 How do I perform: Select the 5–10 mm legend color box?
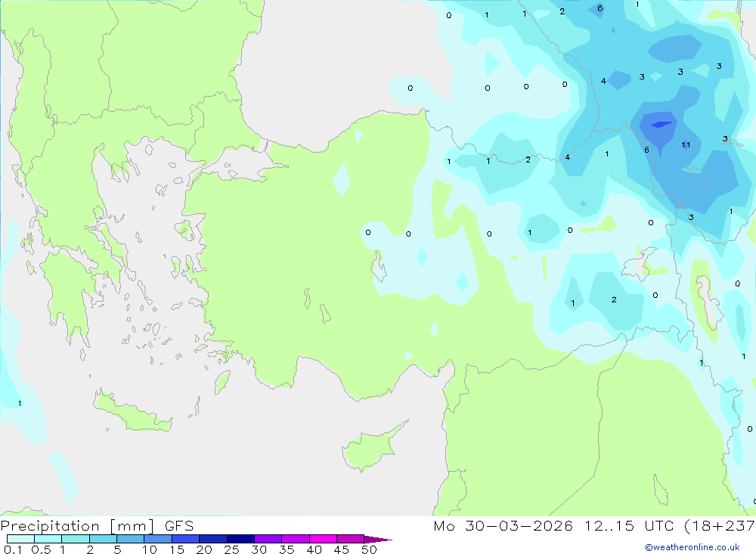tap(130, 539)
